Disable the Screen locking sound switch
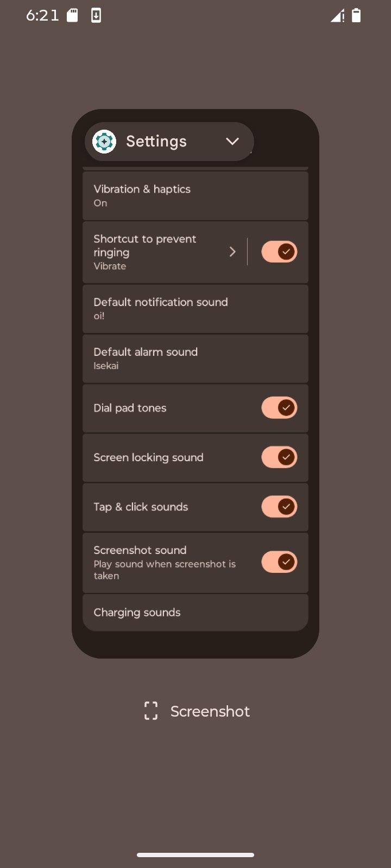 (279, 457)
